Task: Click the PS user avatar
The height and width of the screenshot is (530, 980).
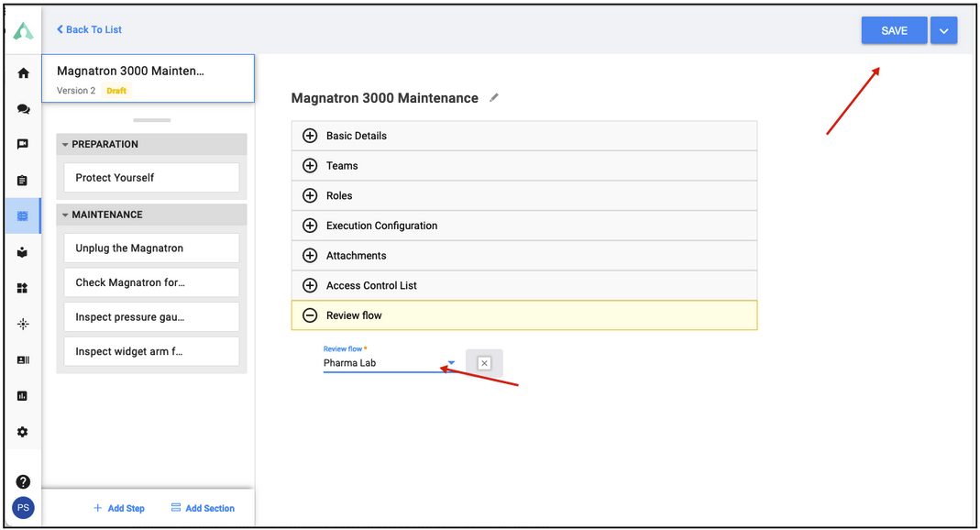Action: click(x=23, y=507)
